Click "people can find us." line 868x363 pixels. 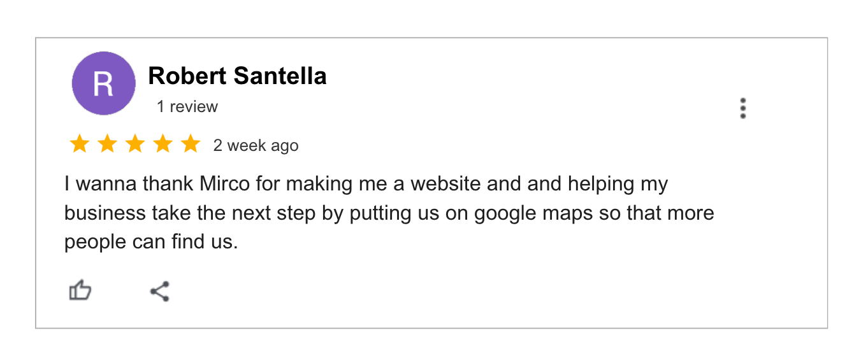coord(150,243)
